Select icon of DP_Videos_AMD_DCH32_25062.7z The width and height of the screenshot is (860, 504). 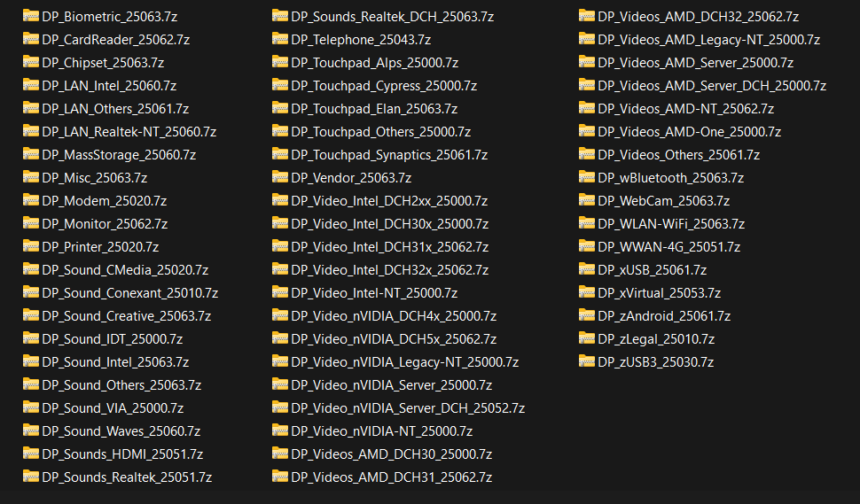tap(587, 15)
